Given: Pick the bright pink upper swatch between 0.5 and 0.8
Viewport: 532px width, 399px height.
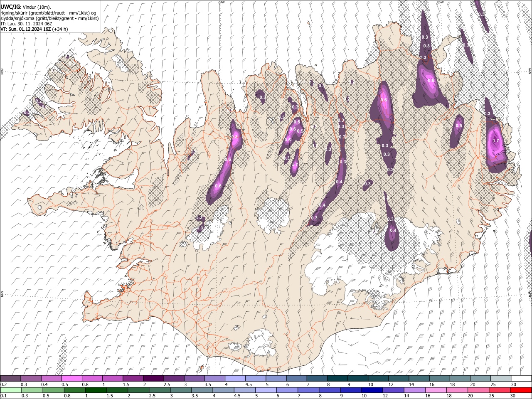Looking at the screenshot, I should click(x=72, y=378).
